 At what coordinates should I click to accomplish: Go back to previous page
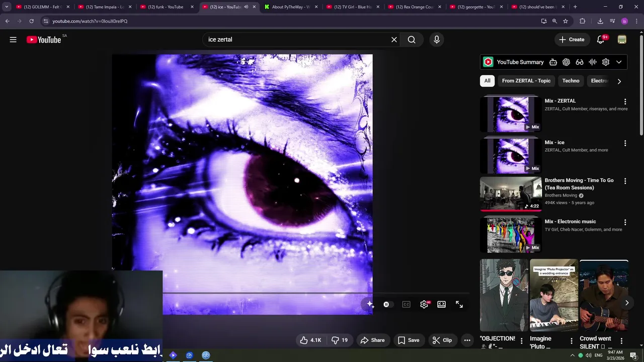[x=7, y=21]
